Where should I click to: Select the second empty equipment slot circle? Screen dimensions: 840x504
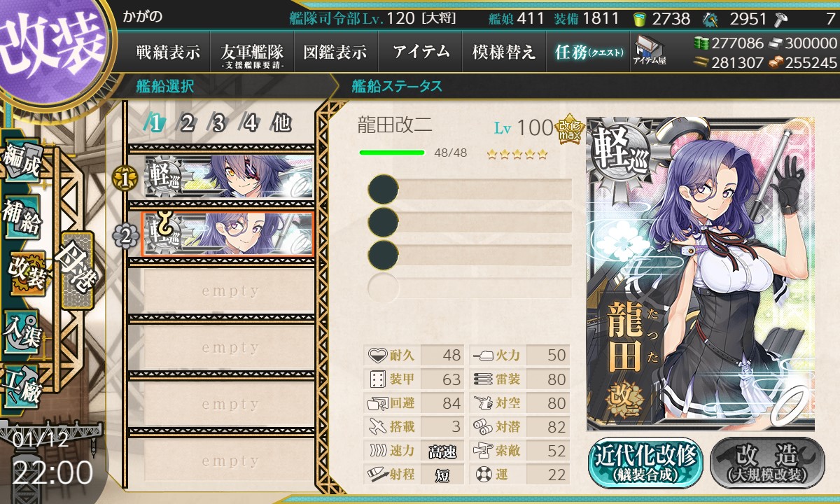pyautogui.click(x=383, y=222)
